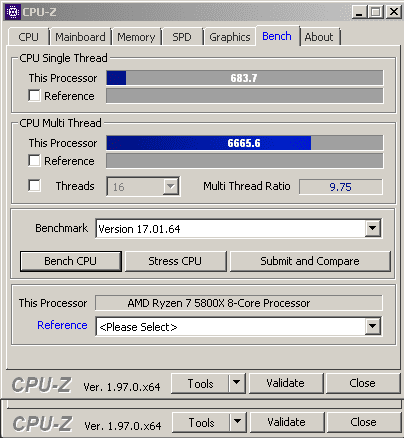The height and width of the screenshot is (438, 404).
Task: Select the Memory tab
Action: click(136, 37)
